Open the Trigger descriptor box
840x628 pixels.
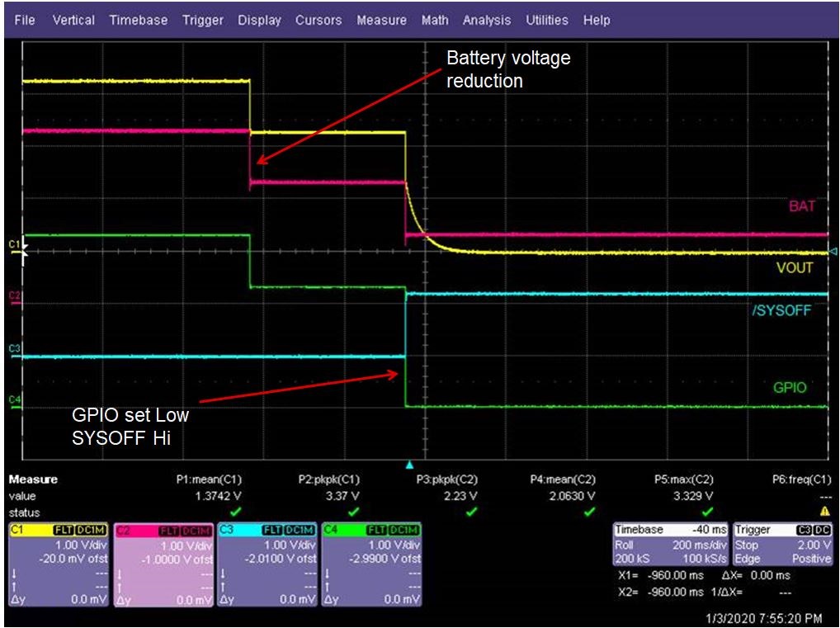click(x=783, y=544)
